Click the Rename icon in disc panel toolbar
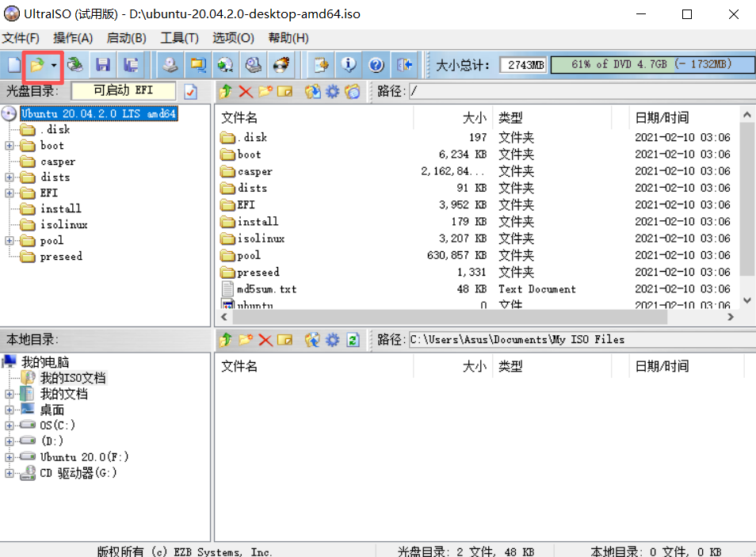This screenshot has width=756, height=557. tap(285, 91)
